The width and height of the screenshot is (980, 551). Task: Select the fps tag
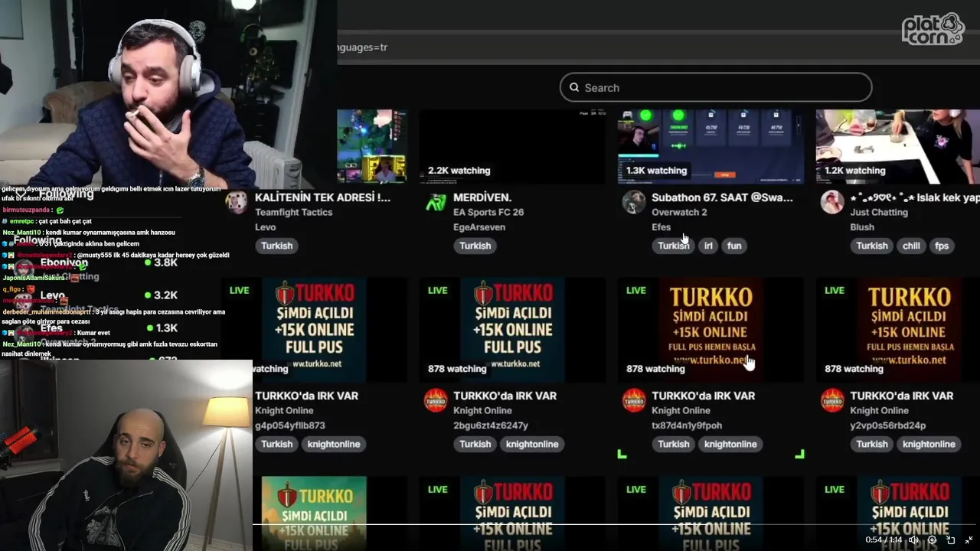click(x=942, y=246)
